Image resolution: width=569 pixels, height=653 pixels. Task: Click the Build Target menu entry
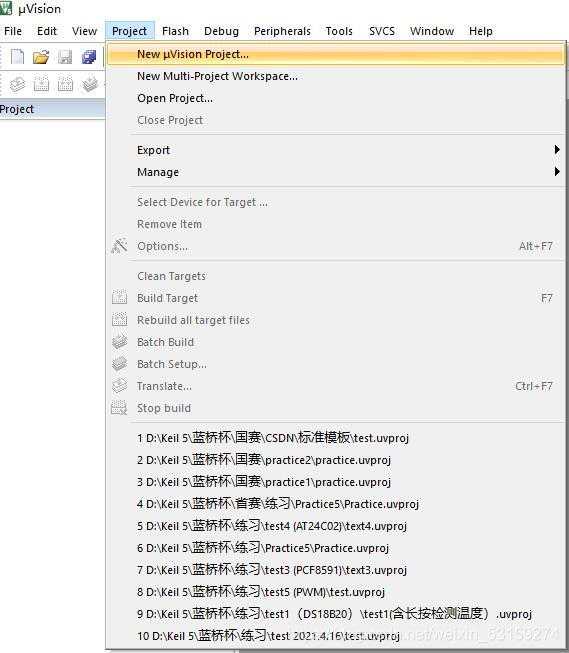tap(336, 298)
